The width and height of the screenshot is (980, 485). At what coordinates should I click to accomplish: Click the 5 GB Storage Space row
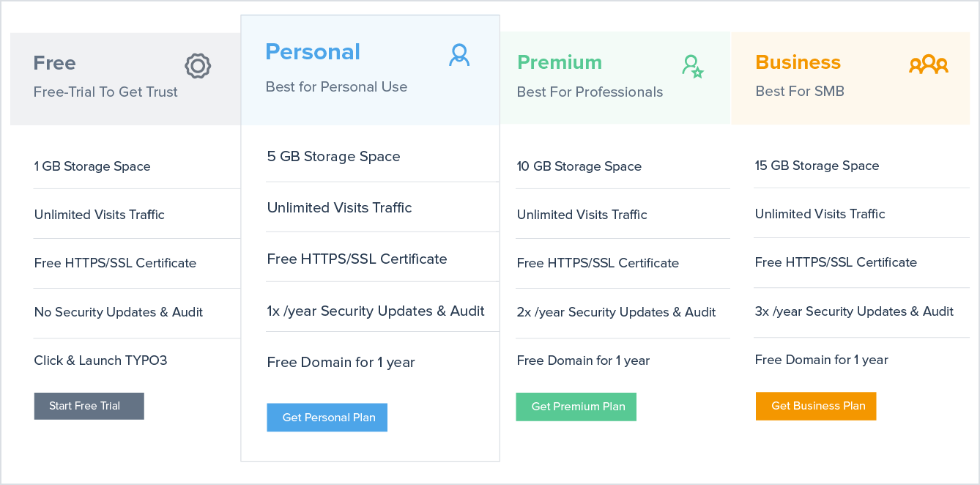[333, 156]
